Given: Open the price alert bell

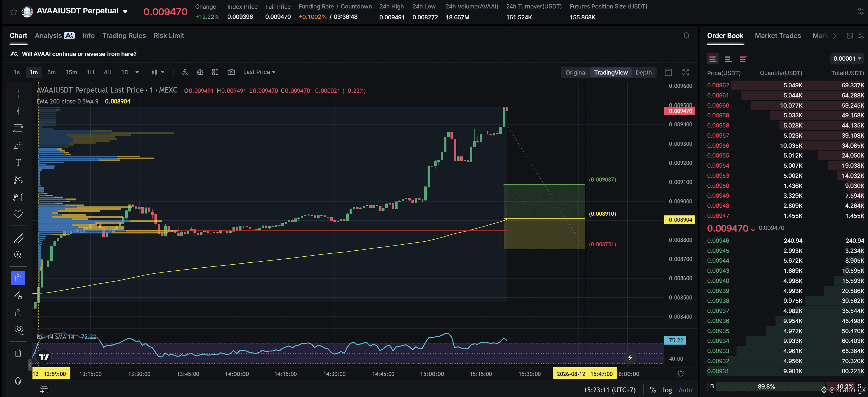Looking at the screenshot, I should (x=686, y=35).
